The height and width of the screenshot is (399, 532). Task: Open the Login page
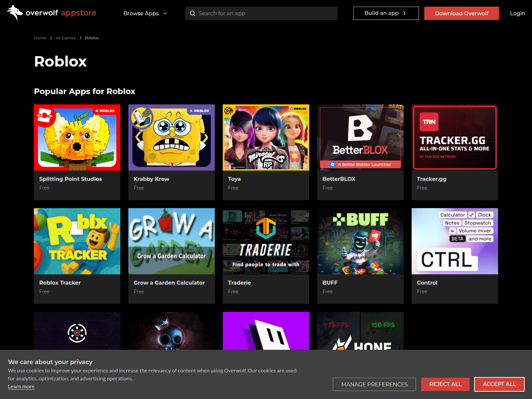coord(517,13)
